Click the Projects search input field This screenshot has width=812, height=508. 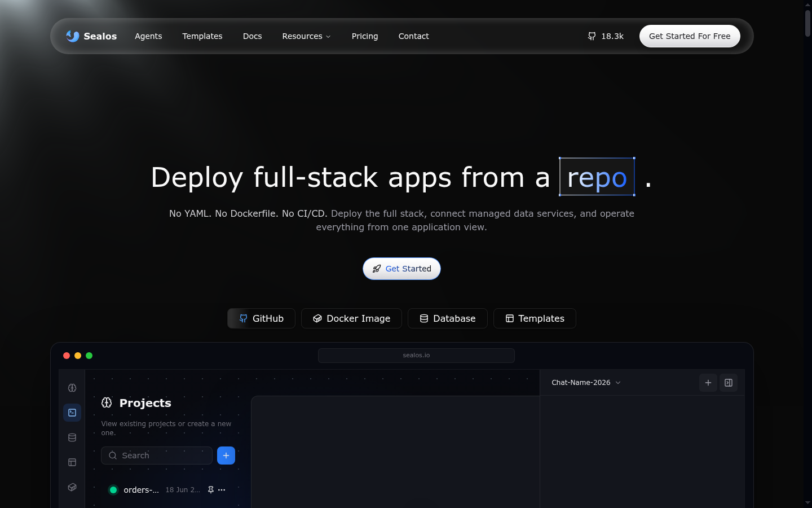tap(157, 456)
